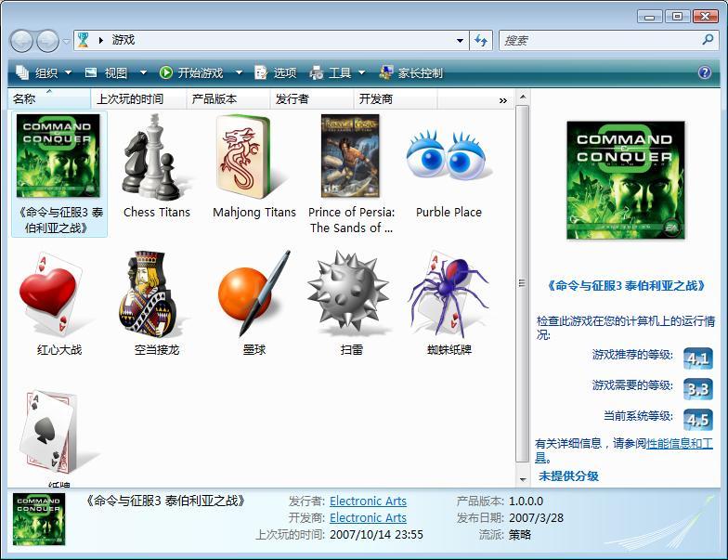Screen dimensions: 728x560
Task: Click the Purble Place eyes icon
Action: click(448, 158)
